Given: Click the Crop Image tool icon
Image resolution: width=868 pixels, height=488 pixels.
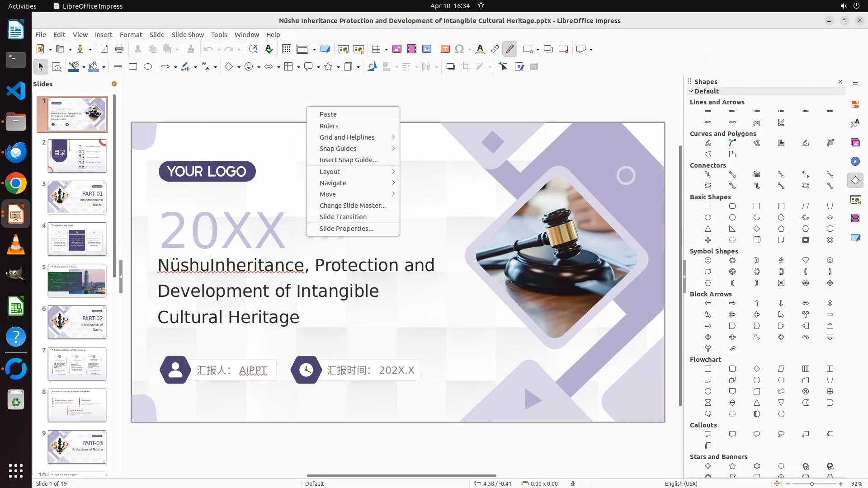Looking at the screenshot, I should [x=465, y=67].
